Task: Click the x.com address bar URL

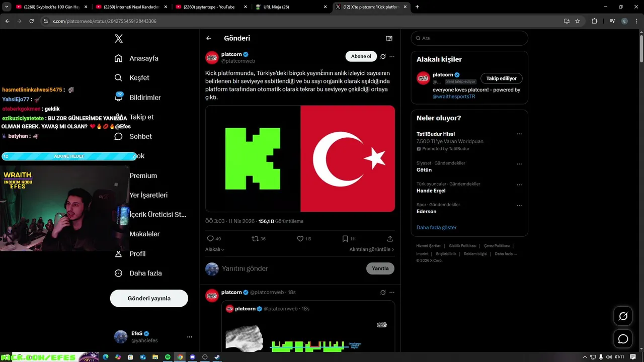Action: (x=104, y=21)
